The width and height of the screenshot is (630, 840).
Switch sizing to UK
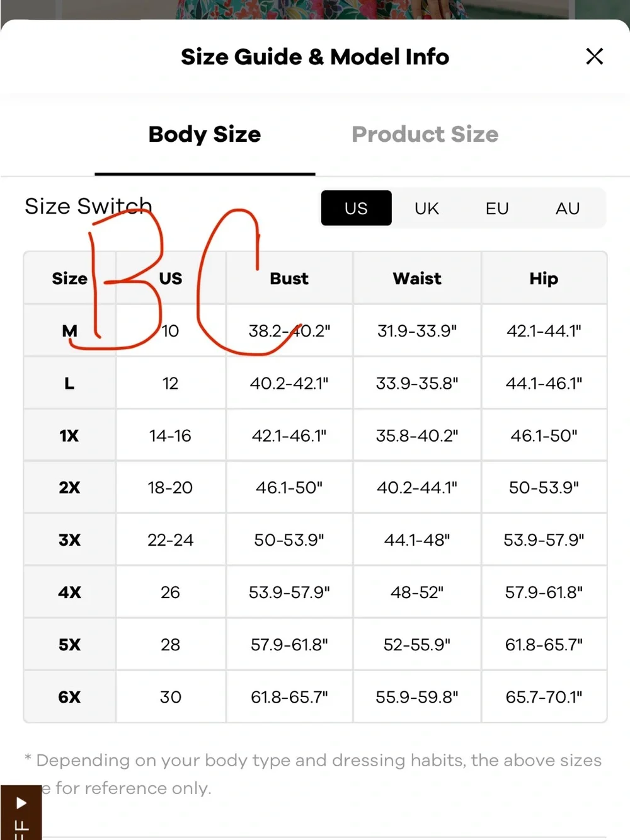pyautogui.click(x=427, y=208)
